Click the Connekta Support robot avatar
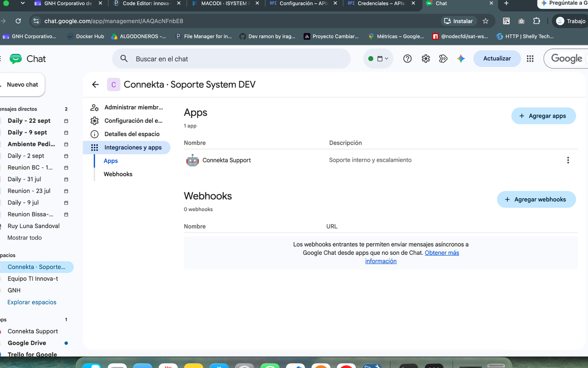The height and width of the screenshot is (368, 588). (x=192, y=160)
